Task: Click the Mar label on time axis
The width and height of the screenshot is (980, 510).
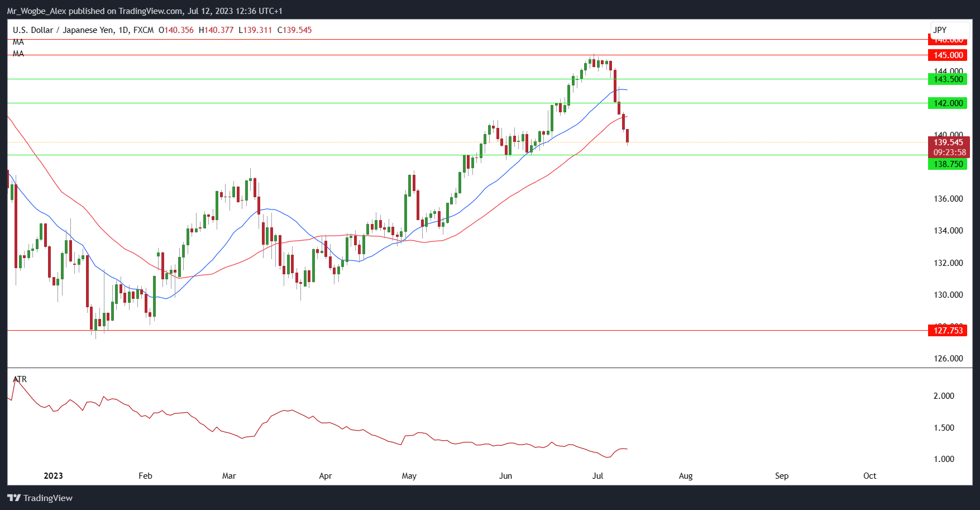Action: (229, 476)
